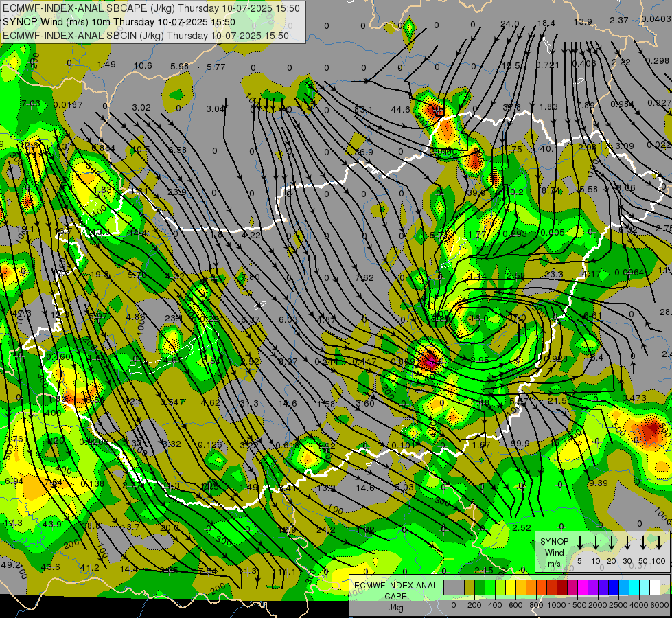
Task: Click the 6.03 value on the map
Action: tap(288, 319)
